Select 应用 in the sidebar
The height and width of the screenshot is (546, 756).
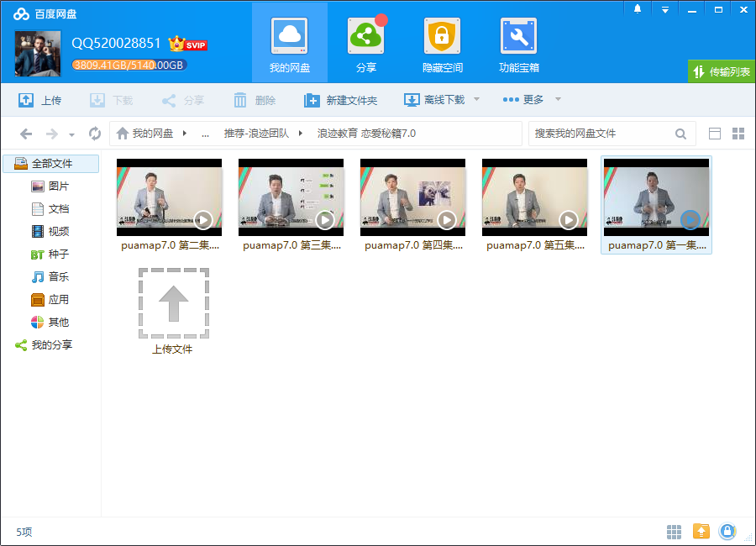point(50,300)
